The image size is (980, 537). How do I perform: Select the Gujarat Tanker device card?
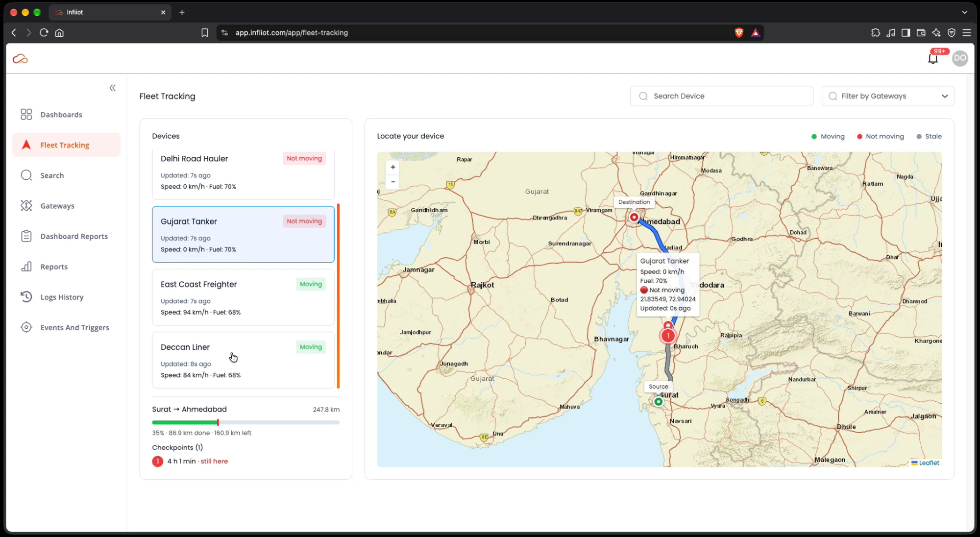[x=243, y=234]
